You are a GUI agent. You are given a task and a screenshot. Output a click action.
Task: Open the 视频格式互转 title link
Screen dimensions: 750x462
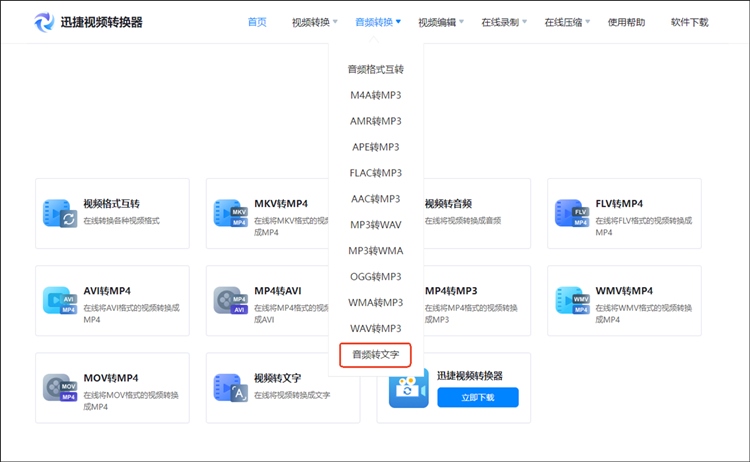[111, 204]
